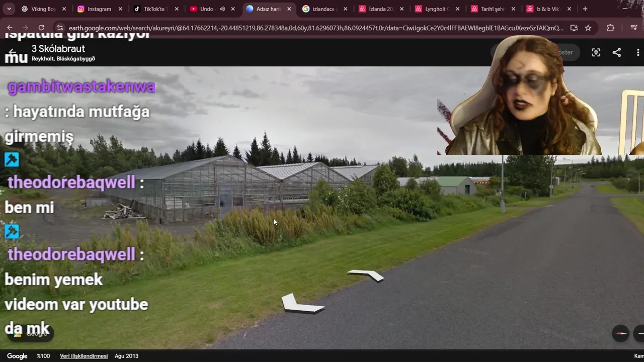
Task: Close the Lyngholt tab
Action: [457, 9]
